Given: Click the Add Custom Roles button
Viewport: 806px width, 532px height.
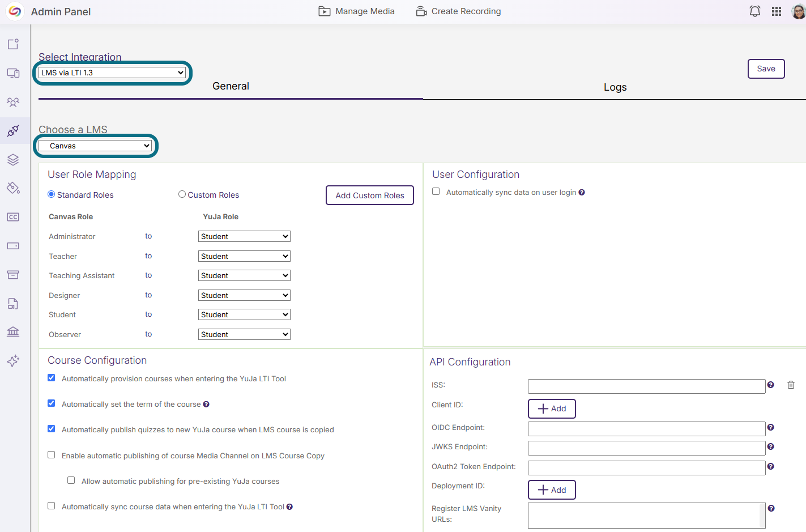Looking at the screenshot, I should (370, 195).
